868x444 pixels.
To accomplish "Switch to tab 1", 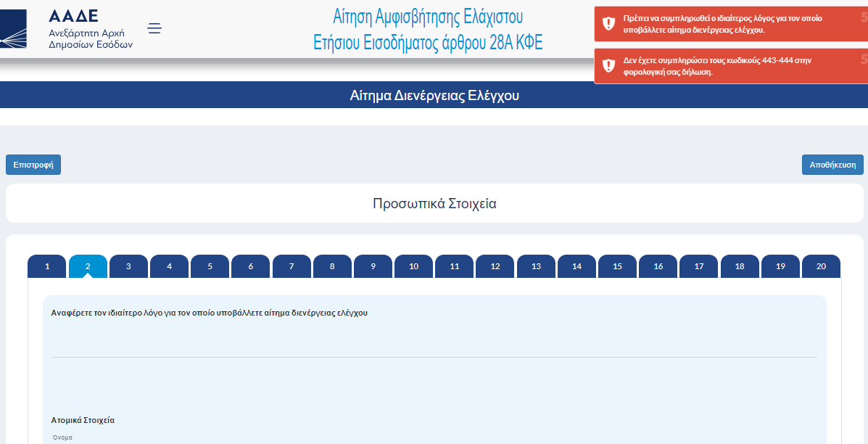I will coord(47,266).
